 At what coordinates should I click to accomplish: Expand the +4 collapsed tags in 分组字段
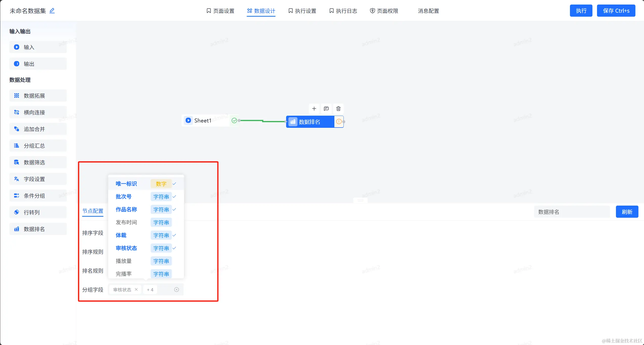coord(150,290)
